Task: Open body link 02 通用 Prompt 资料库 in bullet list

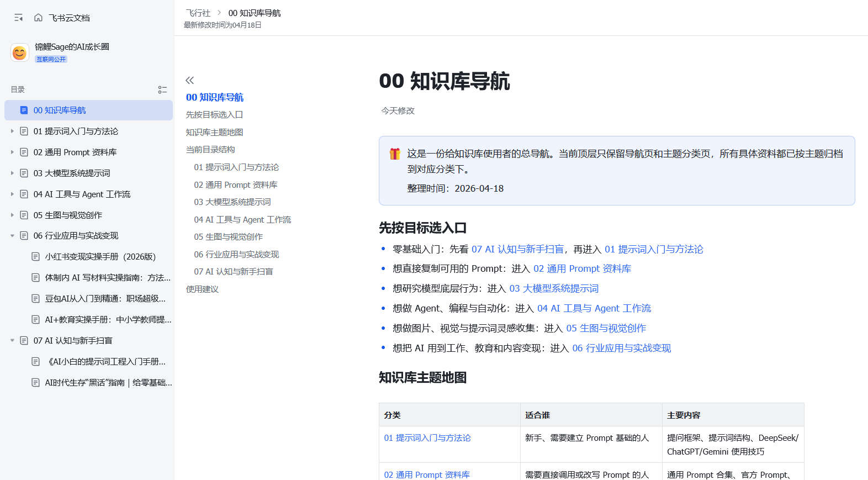Action: pyautogui.click(x=582, y=268)
